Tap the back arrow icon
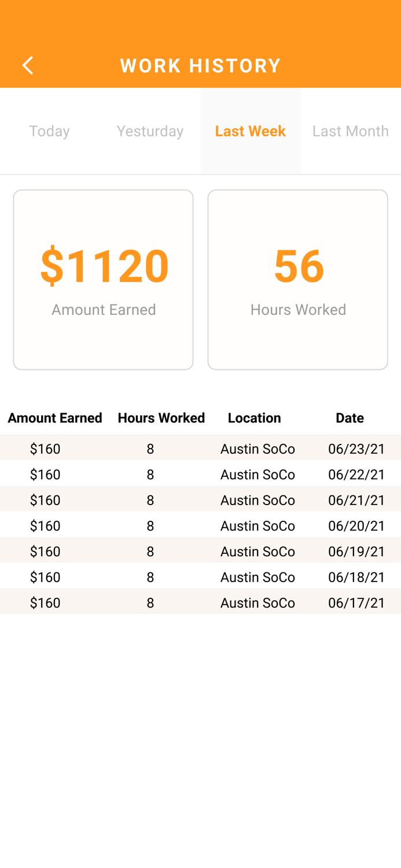This screenshot has height=868, width=401. (27, 65)
